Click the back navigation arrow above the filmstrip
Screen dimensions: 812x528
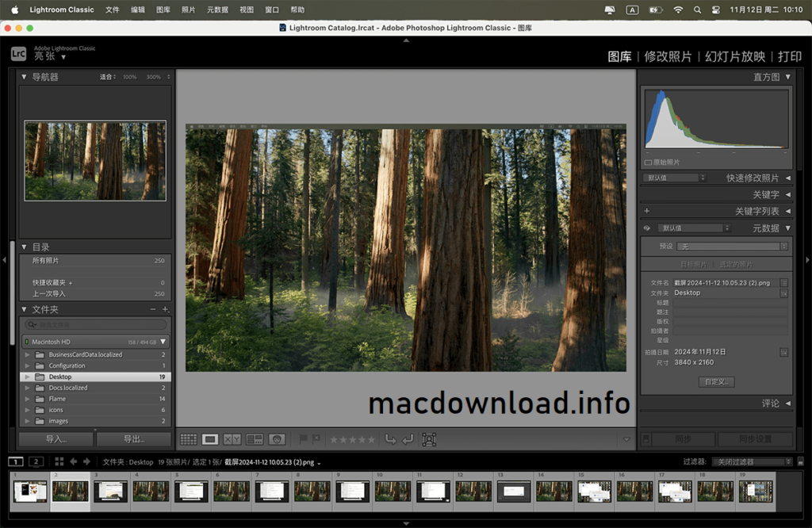[73, 461]
